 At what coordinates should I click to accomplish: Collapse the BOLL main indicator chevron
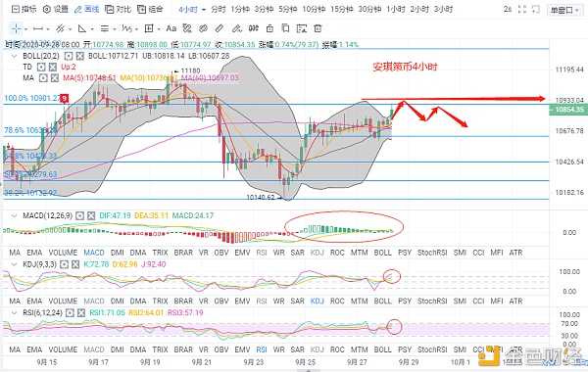click(15, 56)
